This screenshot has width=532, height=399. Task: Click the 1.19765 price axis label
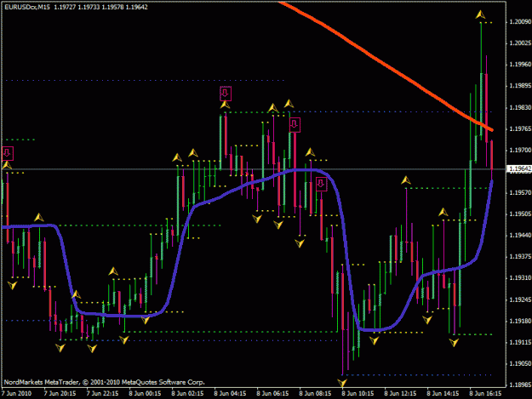519,128
